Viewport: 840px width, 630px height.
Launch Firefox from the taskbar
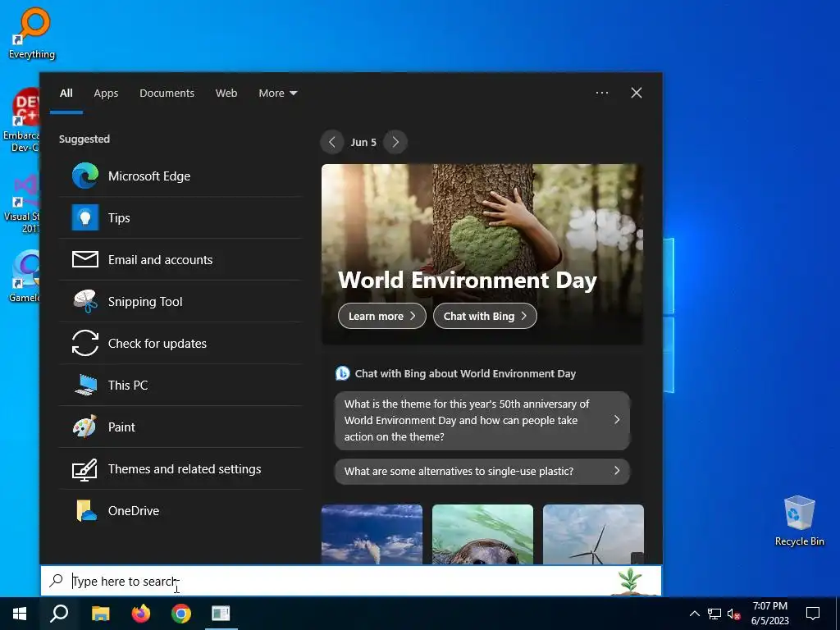[x=141, y=614]
